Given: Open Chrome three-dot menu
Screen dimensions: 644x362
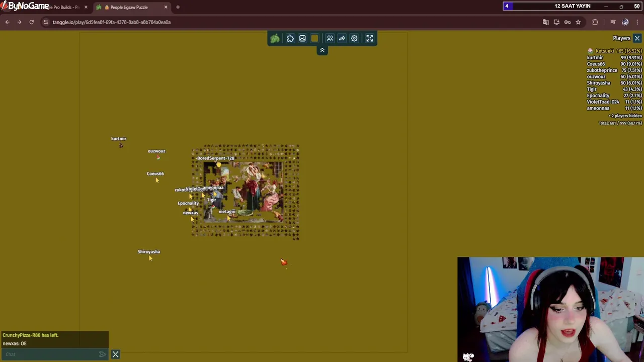Looking at the screenshot, I should [x=637, y=22].
